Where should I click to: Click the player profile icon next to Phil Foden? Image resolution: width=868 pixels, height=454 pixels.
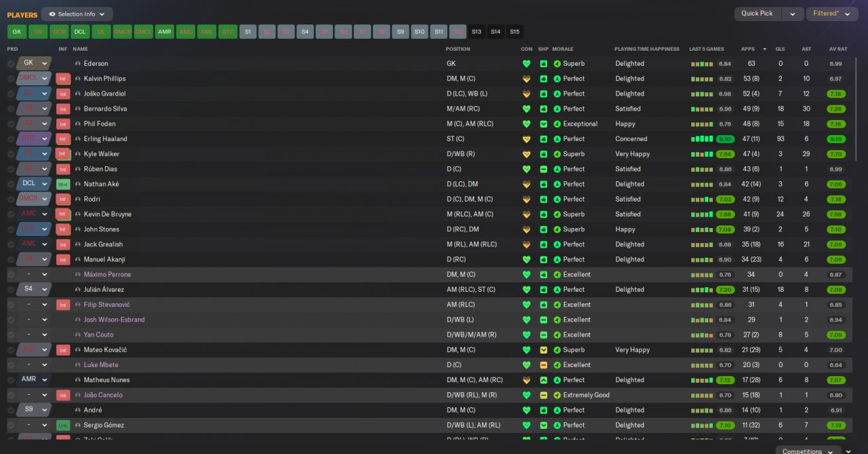click(x=78, y=124)
